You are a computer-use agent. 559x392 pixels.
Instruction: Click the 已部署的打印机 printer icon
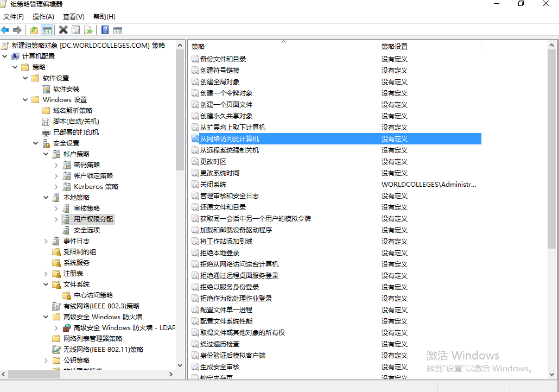coord(46,132)
